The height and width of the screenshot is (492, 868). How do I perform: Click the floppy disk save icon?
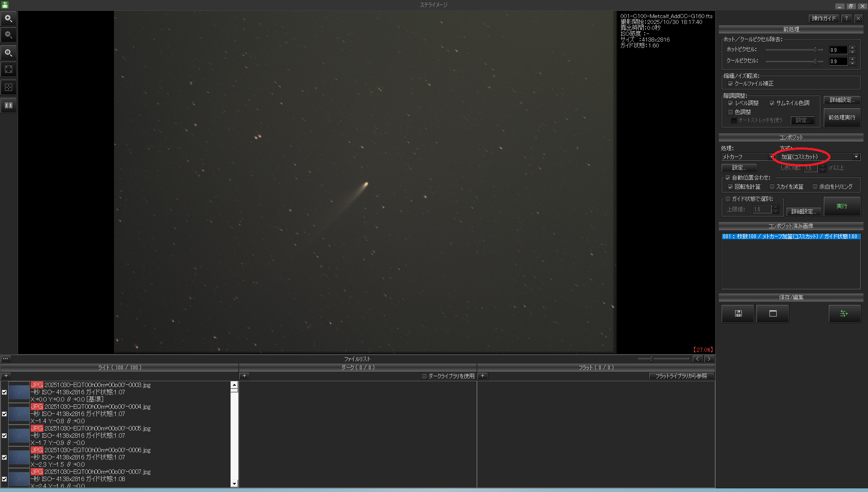coord(738,313)
